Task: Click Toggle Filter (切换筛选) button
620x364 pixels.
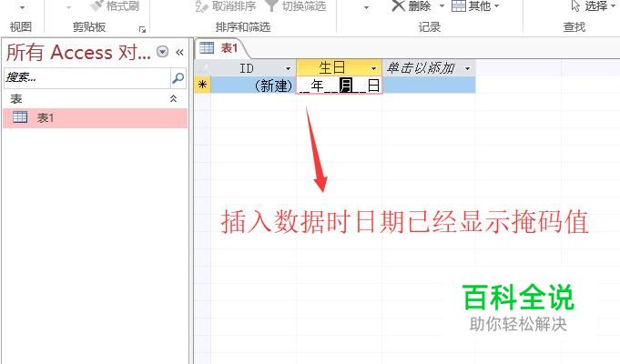Action: (296, 6)
